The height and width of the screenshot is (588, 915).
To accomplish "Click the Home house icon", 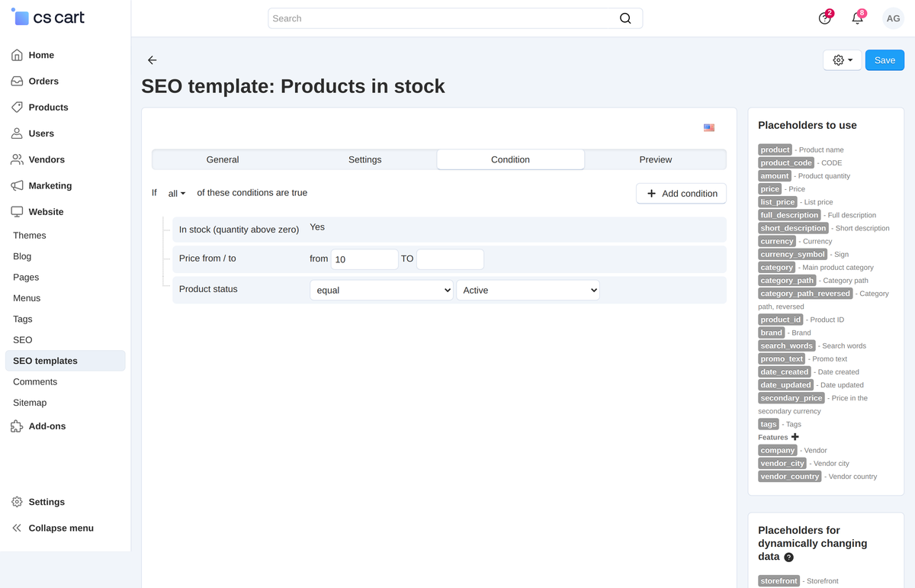I will (x=17, y=55).
